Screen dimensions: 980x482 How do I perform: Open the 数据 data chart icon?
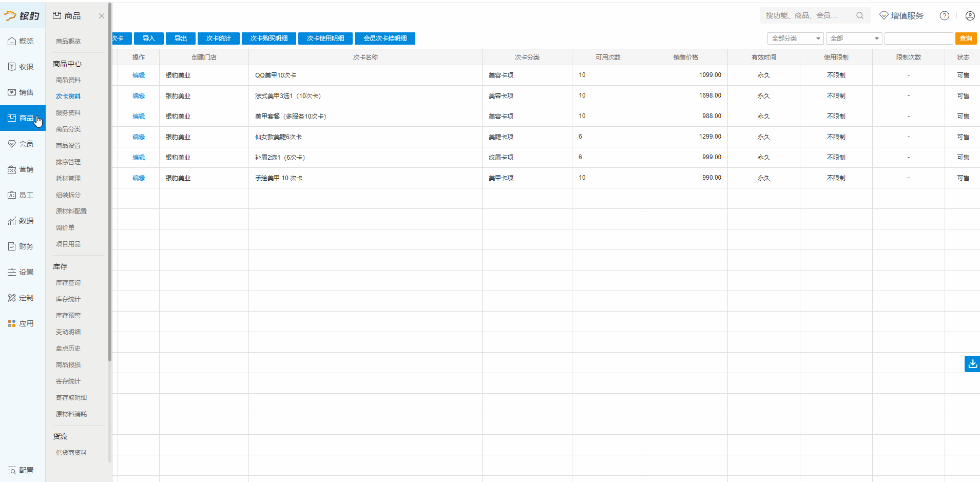[12, 221]
